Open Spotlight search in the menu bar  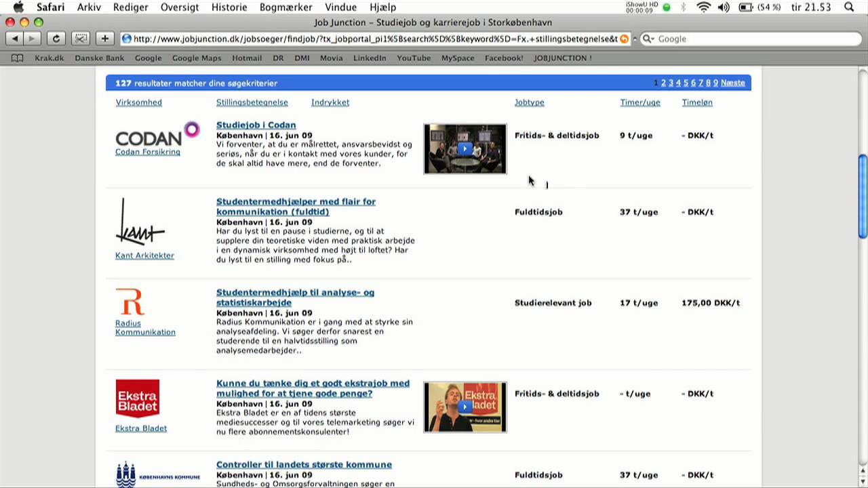(x=849, y=7)
